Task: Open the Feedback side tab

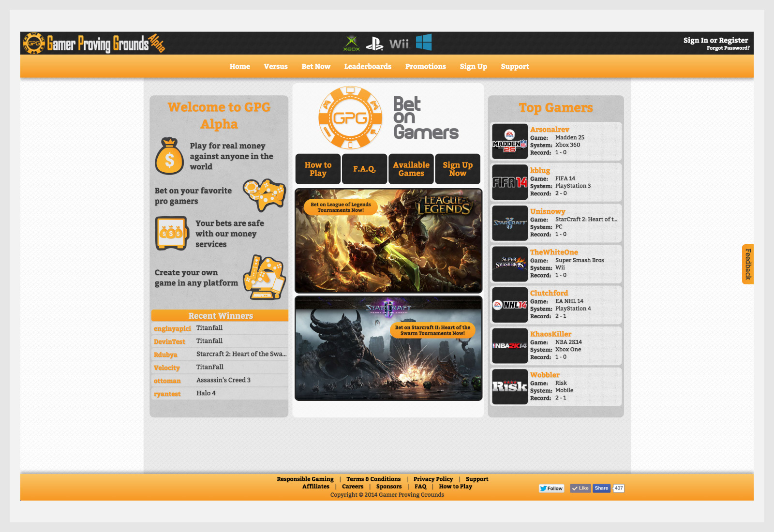Action: (748, 264)
